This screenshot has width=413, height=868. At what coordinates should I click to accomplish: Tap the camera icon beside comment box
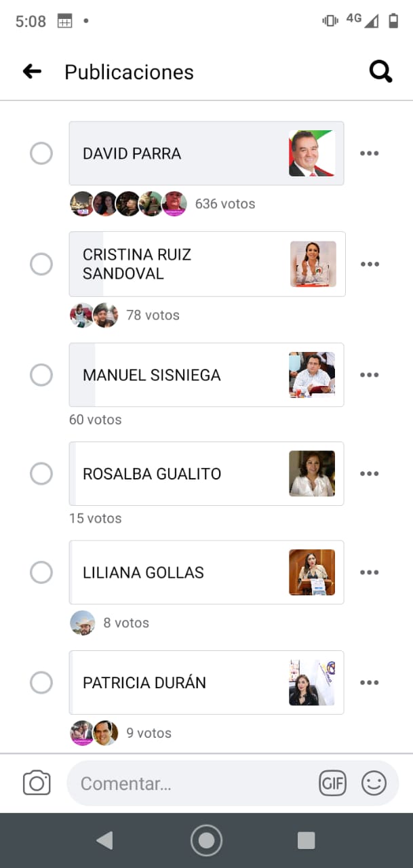[37, 783]
